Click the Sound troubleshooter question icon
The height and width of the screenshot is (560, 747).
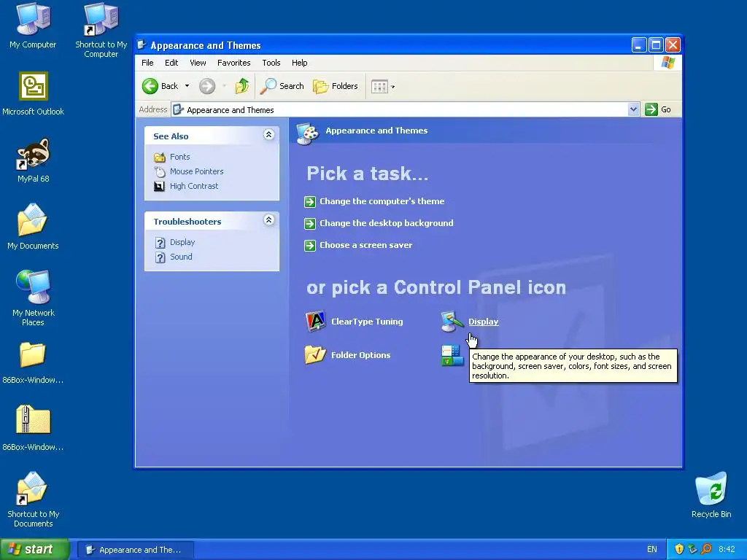click(x=160, y=257)
